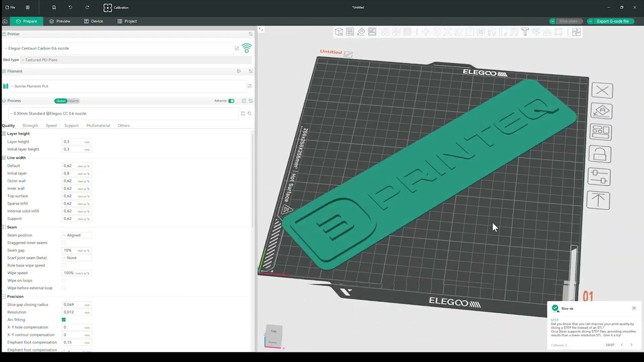
Task: Open the Printer section settings icon
Action: click(251, 34)
